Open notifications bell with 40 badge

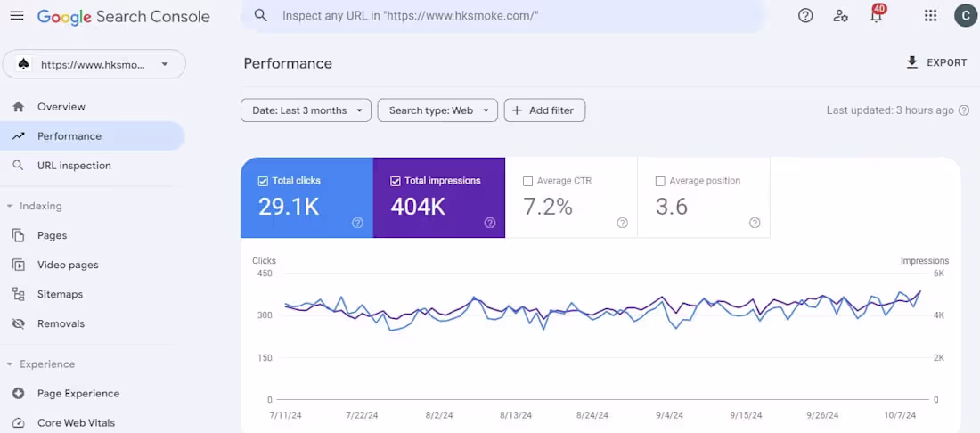[x=876, y=16]
